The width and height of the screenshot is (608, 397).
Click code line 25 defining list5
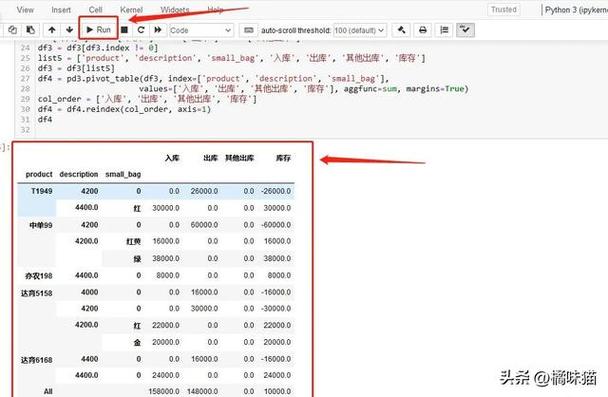tap(231, 58)
